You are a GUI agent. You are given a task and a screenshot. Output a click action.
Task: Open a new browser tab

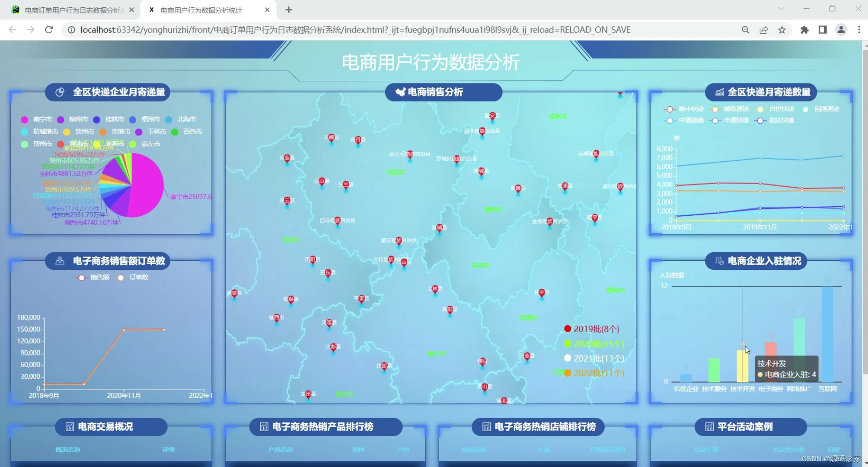(x=289, y=10)
